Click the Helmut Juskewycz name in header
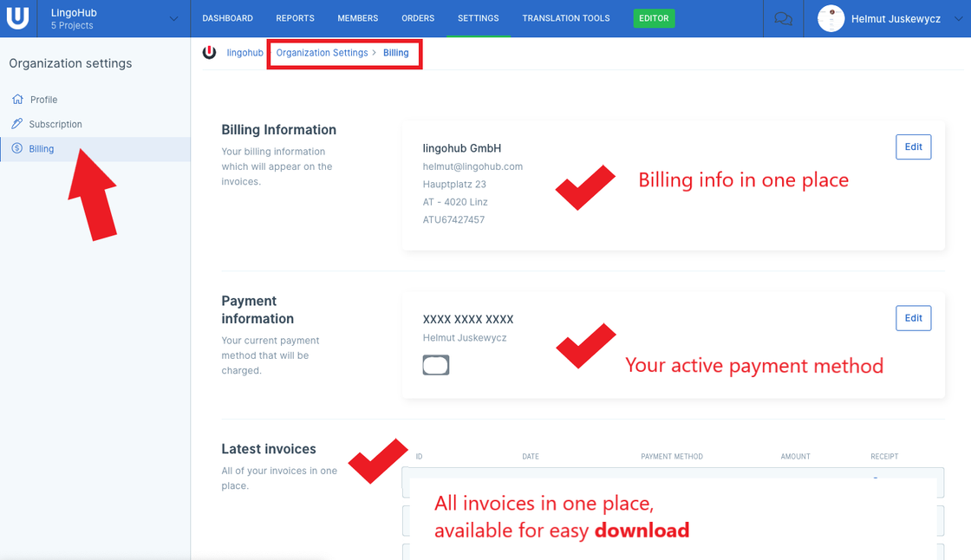971x560 pixels. (896, 18)
